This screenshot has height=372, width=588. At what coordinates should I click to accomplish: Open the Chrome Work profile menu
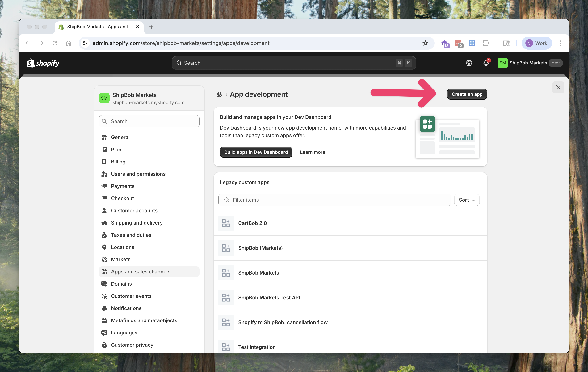[x=536, y=43]
